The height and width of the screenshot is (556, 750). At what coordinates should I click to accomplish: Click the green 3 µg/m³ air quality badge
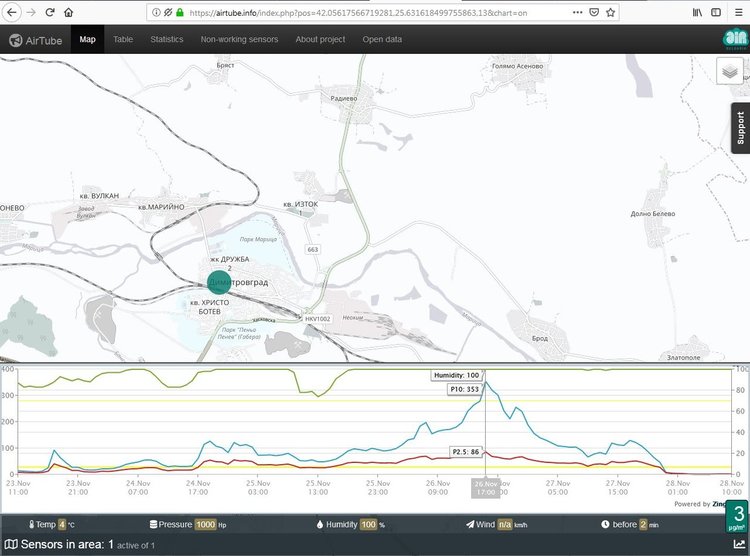[736, 516]
